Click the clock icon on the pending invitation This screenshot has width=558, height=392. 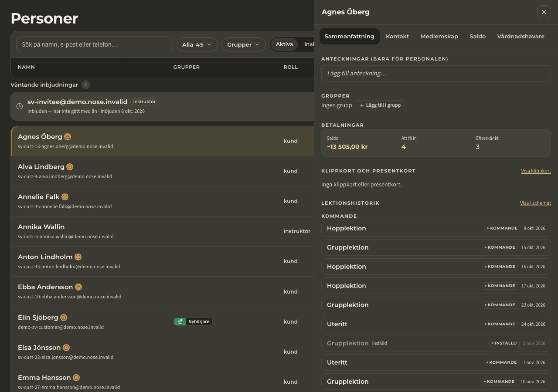click(x=20, y=106)
